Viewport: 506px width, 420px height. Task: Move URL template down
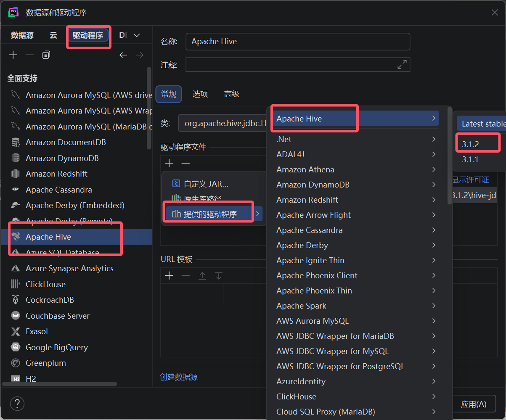(x=219, y=276)
